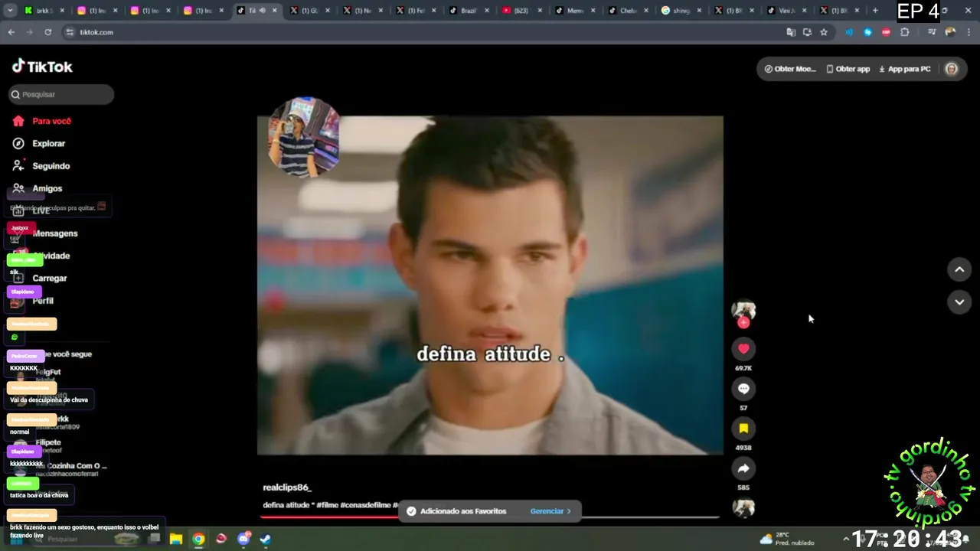
Task: Open comments with speech bubble icon
Action: tap(743, 389)
